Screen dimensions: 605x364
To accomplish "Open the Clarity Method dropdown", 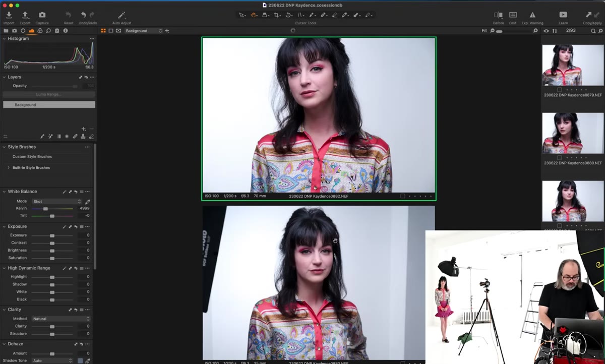I will (61, 319).
